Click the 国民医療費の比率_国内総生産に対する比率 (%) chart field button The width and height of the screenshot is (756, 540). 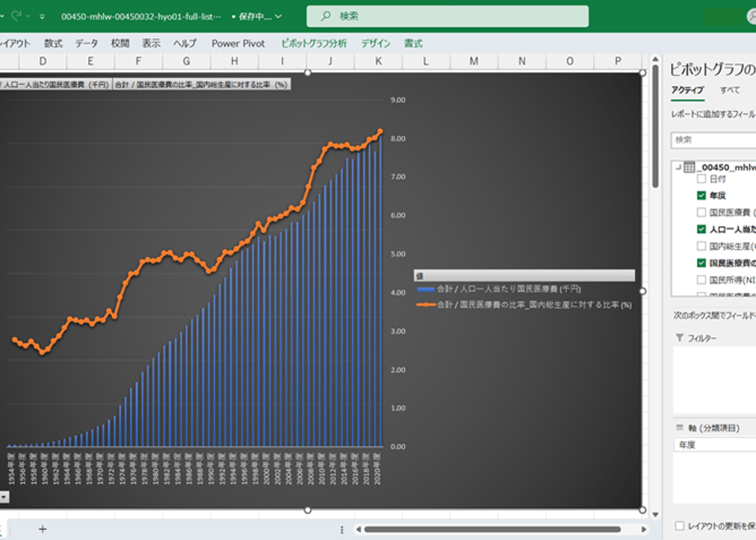[x=201, y=84]
